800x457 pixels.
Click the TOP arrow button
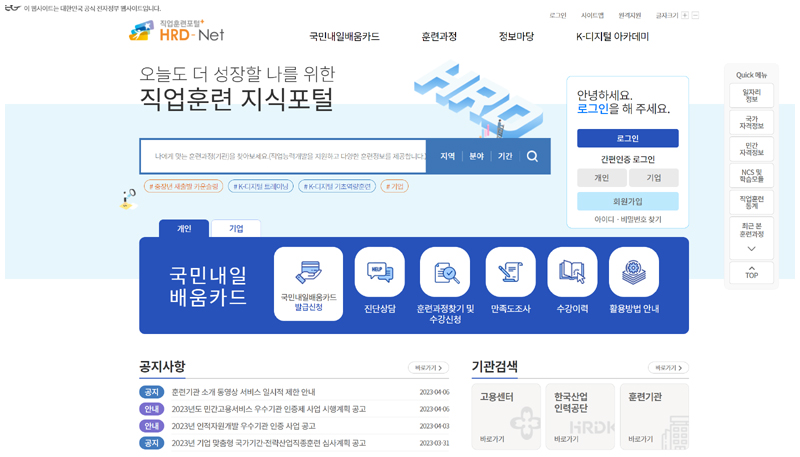[x=752, y=272]
